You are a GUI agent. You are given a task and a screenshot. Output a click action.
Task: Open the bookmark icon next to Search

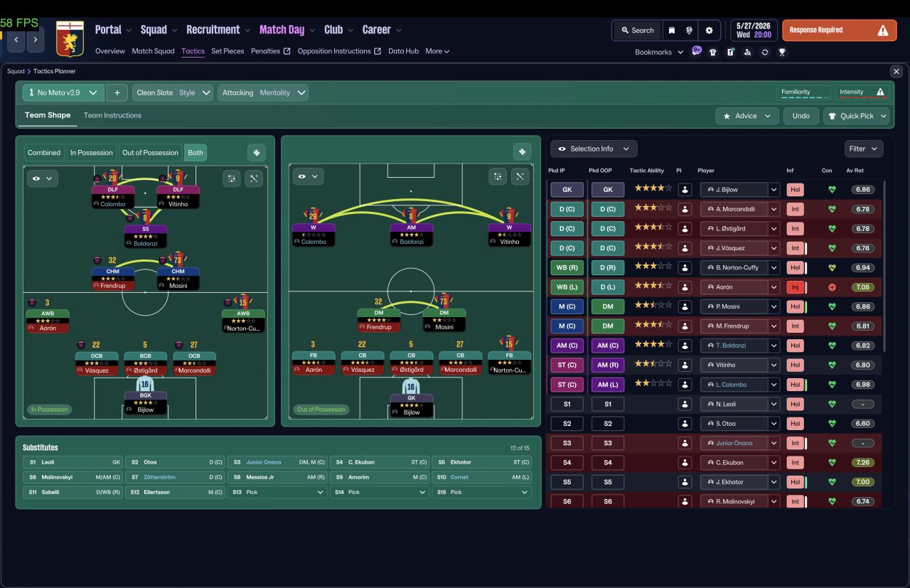click(x=671, y=31)
